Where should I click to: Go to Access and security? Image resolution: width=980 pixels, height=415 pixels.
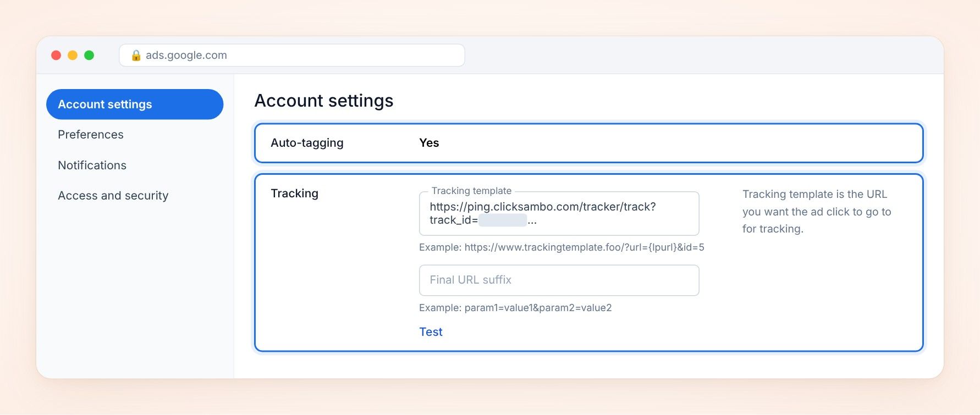pyautogui.click(x=113, y=196)
